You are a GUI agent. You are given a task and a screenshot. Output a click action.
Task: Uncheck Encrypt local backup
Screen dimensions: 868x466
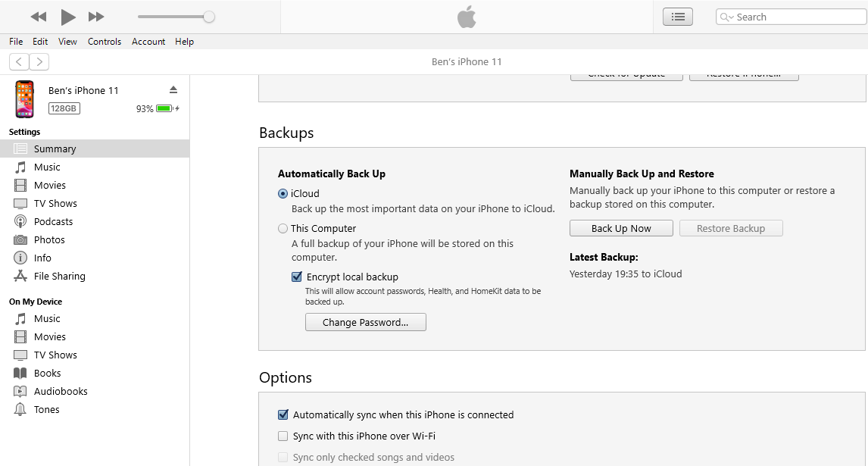coord(297,277)
